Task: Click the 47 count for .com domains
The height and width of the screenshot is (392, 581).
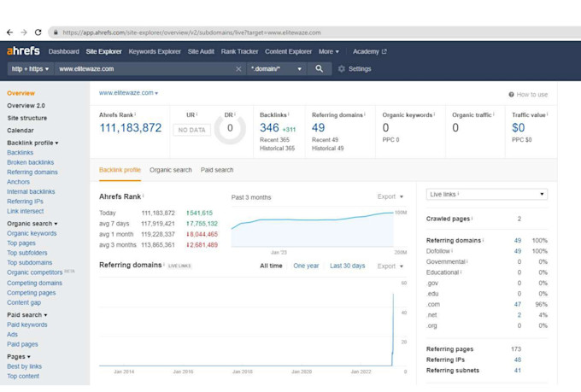Action: tap(518, 305)
